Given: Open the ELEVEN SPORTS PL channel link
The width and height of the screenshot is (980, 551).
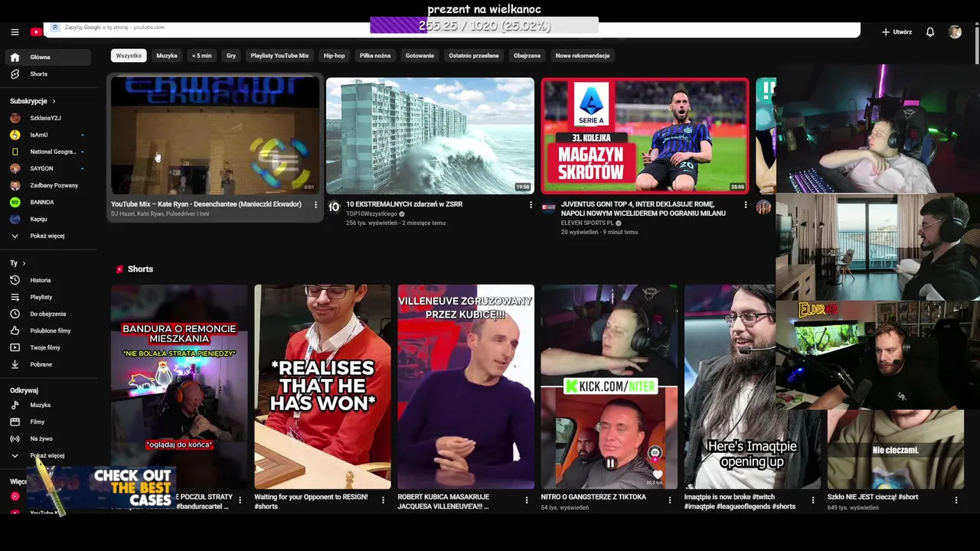Looking at the screenshot, I should coord(587,223).
